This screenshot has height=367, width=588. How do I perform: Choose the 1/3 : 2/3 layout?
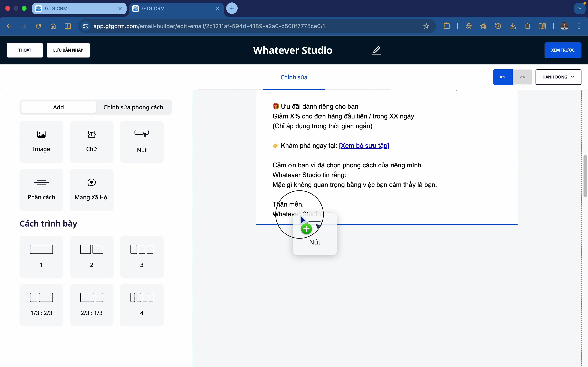pyautogui.click(x=41, y=305)
